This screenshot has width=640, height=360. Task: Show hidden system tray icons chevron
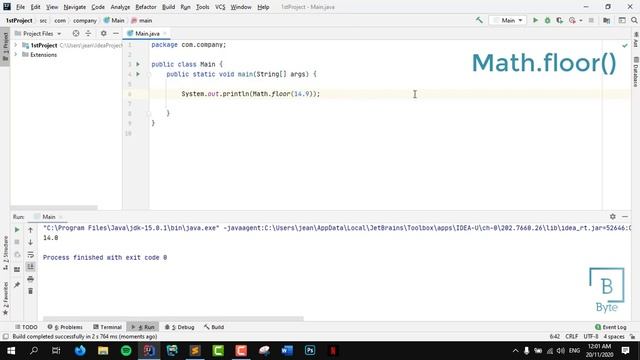[515, 351]
